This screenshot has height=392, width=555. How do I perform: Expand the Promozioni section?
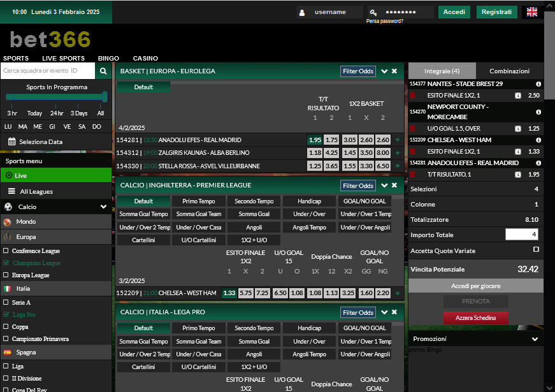click(535, 339)
